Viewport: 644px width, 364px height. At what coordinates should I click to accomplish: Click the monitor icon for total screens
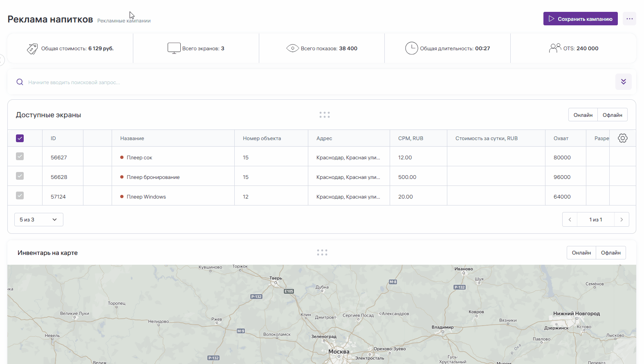[x=174, y=48]
